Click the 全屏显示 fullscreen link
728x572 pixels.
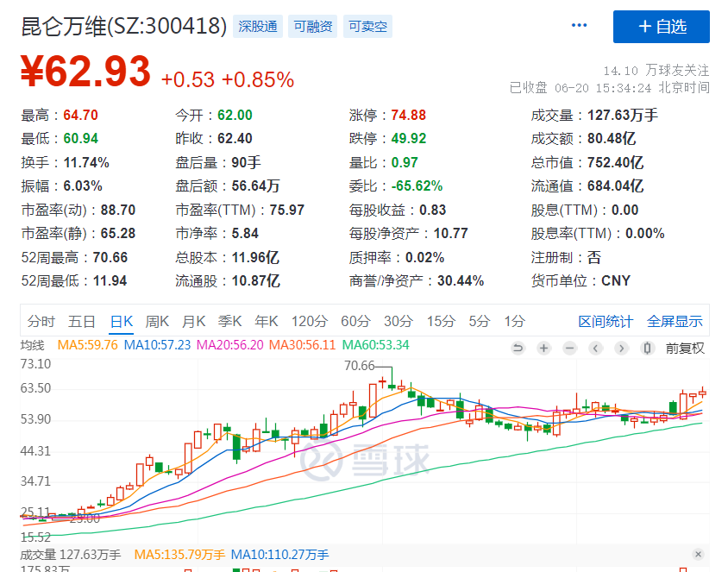coord(675,321)
